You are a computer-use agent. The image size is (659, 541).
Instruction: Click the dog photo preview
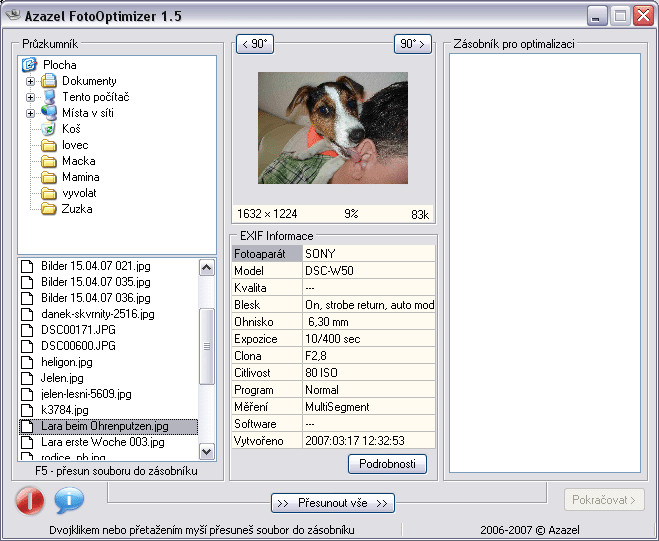[333, 128]
